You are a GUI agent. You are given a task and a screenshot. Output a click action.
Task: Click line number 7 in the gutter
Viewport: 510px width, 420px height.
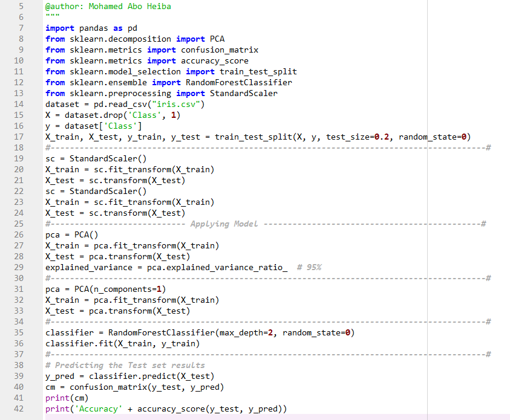[x=21, y=28]
